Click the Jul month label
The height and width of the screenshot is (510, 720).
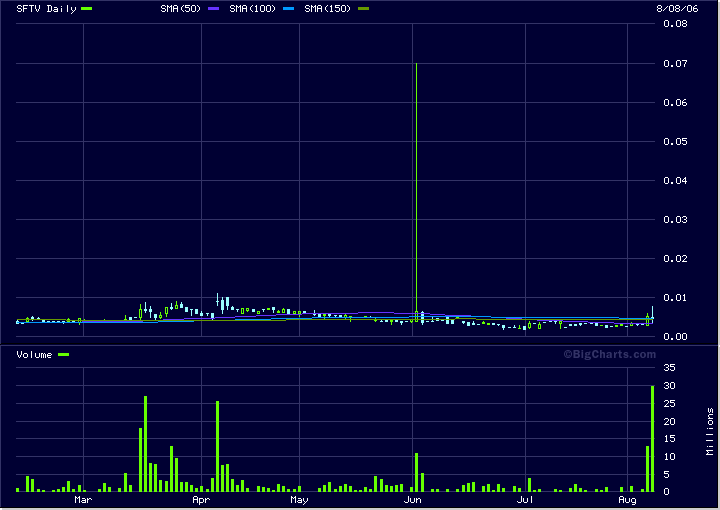tap(525, 500)
